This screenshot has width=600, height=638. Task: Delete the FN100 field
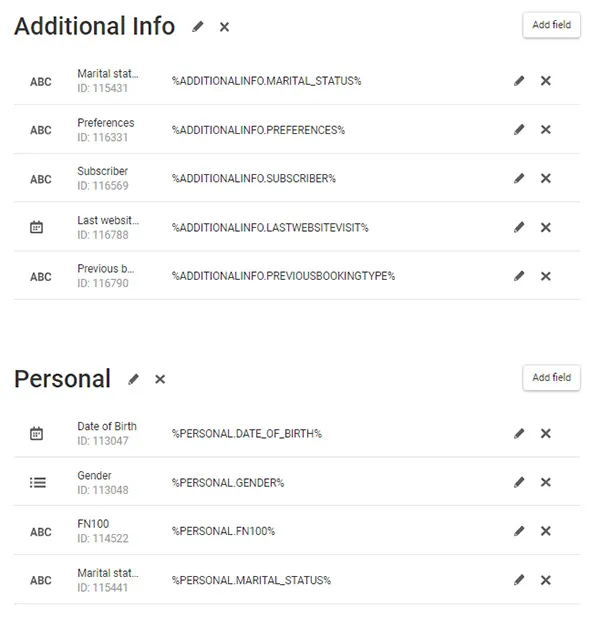coord(546,532)
